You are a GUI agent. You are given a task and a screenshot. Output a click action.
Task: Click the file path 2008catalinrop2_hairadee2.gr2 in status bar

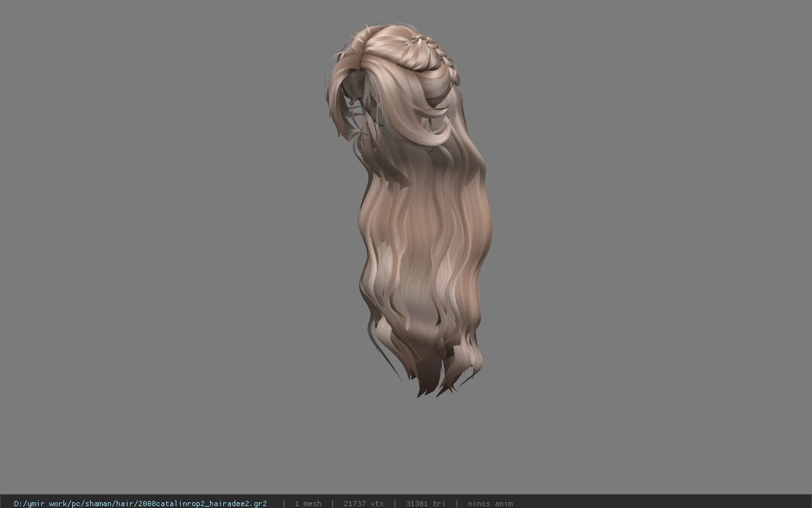click(140, 504)
